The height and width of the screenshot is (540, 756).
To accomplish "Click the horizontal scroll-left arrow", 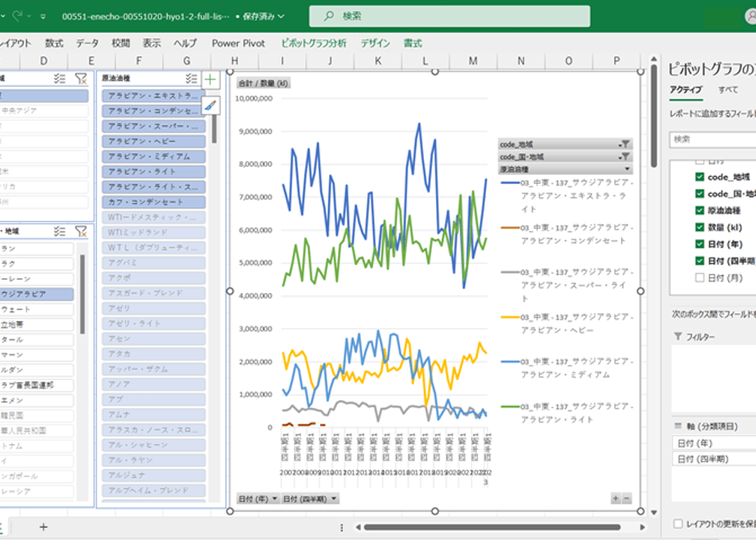I will click(358, 527).
